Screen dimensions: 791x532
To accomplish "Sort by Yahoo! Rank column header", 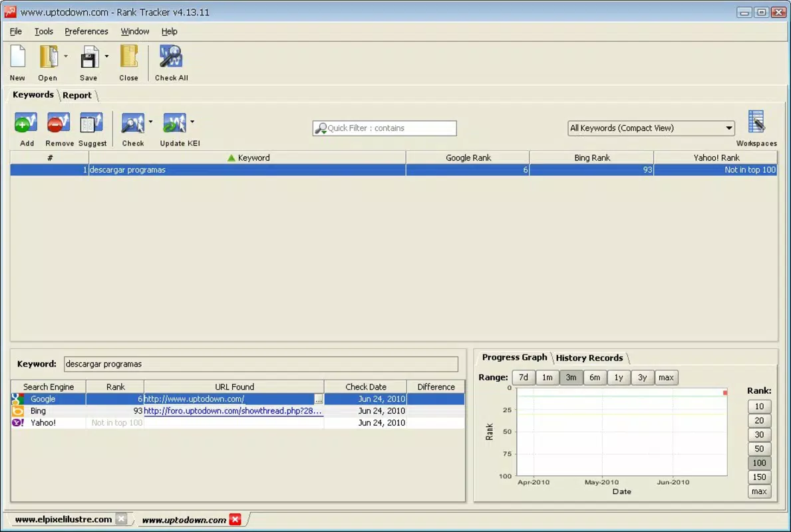I will pos(716,158).
